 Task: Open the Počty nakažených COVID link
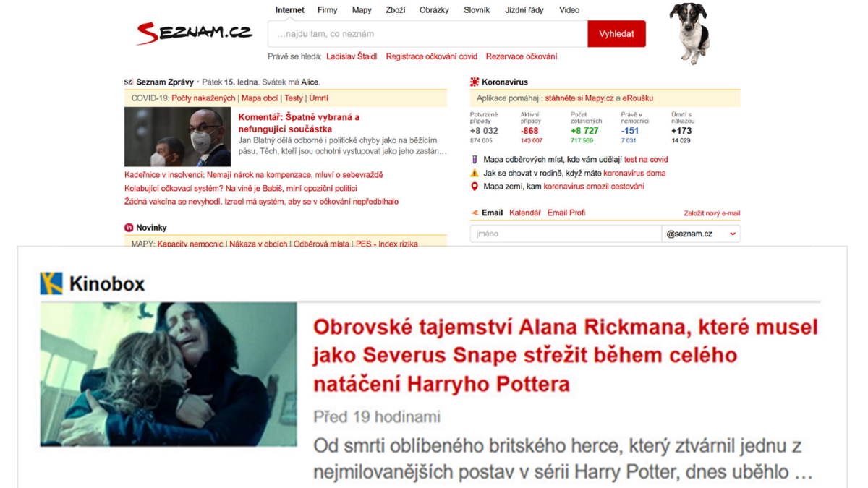pos(203,98)
